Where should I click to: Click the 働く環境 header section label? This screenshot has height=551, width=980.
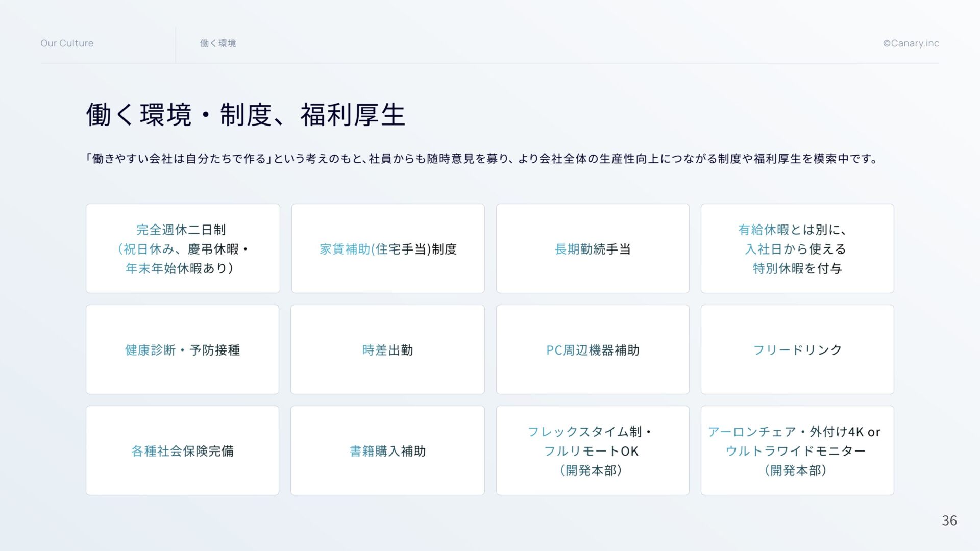coord(218,43)
